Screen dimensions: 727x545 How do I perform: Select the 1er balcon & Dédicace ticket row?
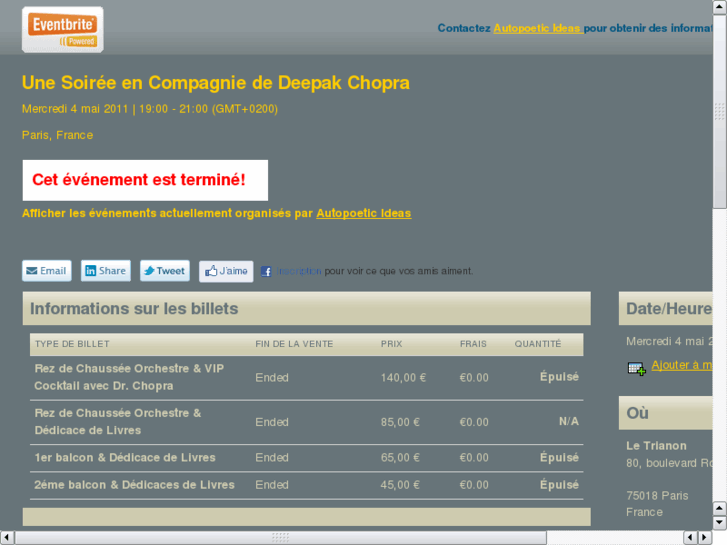pos(306,458)
